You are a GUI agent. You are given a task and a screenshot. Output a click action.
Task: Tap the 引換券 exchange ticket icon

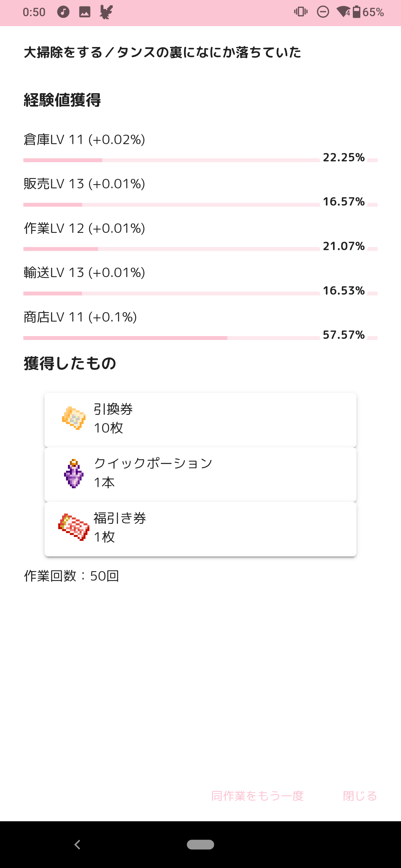point(74,418)
